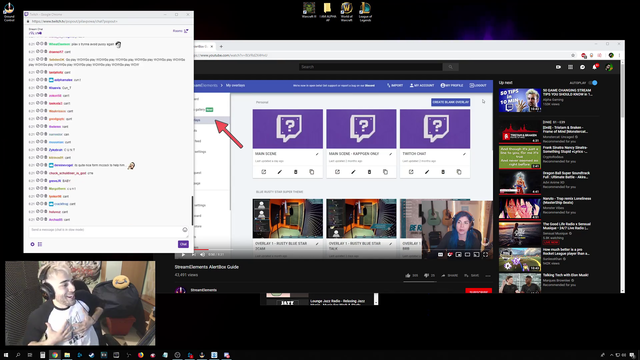640x360 pixels.
Task: Open the Windows Start menu
Action: click(6, 355)
